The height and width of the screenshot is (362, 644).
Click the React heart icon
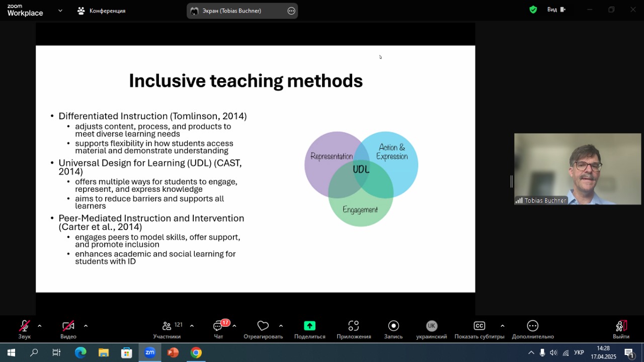coord(263,326)
